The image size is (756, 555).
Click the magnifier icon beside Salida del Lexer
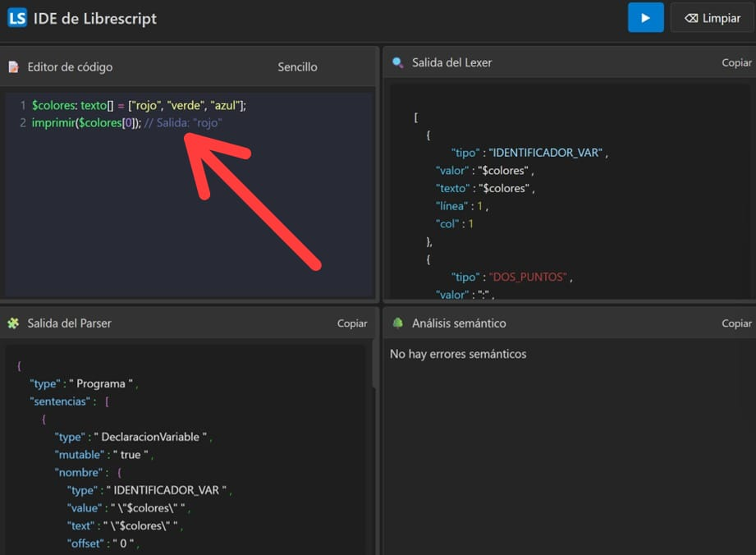[398, 62]
